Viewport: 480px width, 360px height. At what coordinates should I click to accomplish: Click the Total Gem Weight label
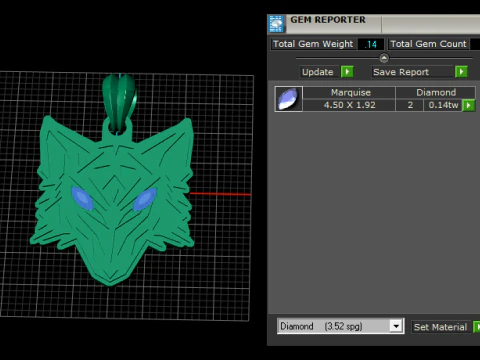pyautogui.click(x=313, y=44)
